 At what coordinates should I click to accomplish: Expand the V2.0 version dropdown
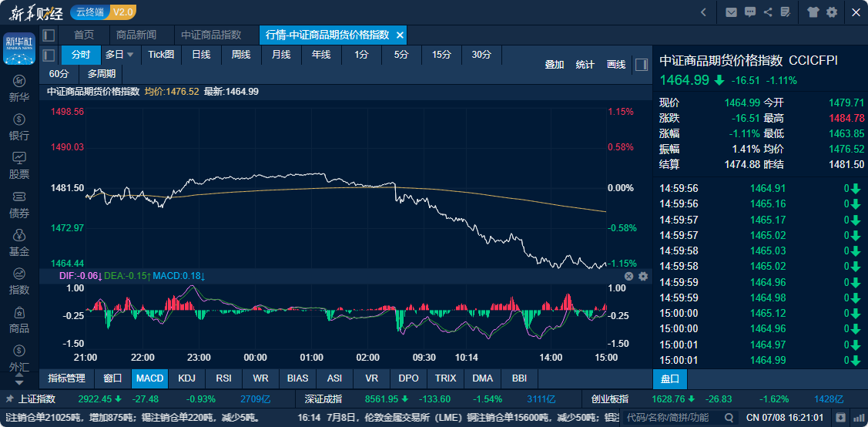point(122,12)
